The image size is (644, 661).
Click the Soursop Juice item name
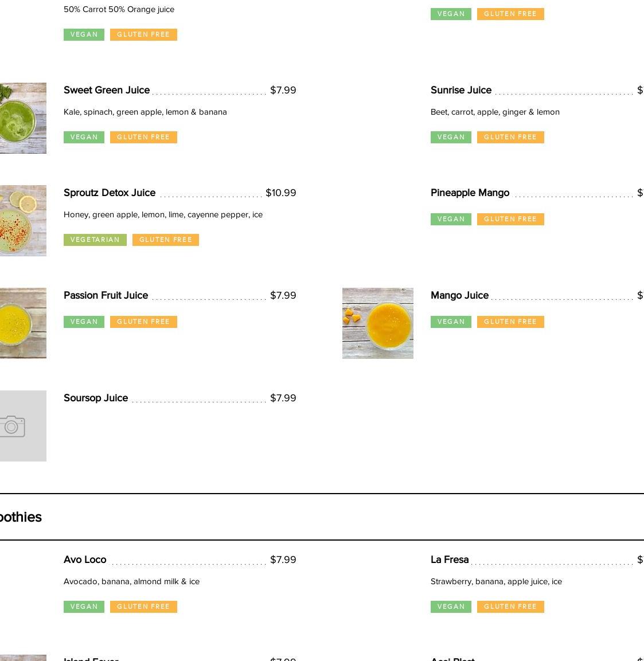click(96, 398)
